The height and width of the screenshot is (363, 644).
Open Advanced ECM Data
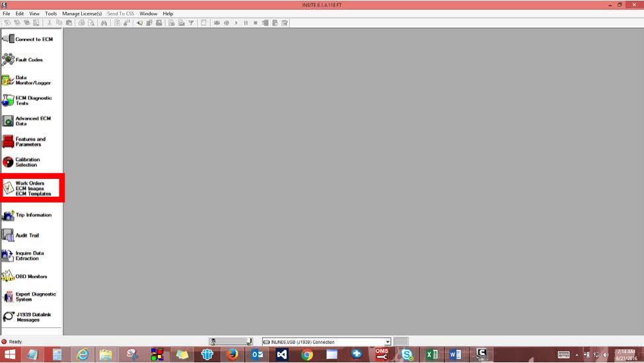click(26, 121)
